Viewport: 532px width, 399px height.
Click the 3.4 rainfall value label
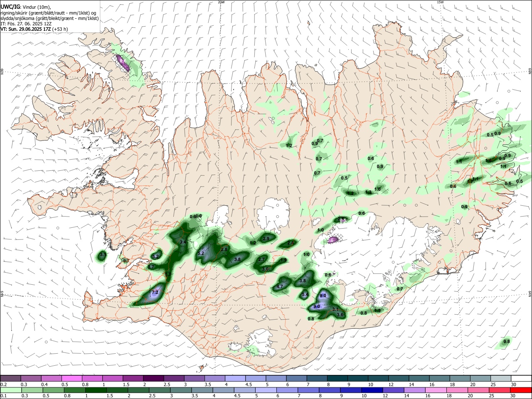tap(183, 242)
